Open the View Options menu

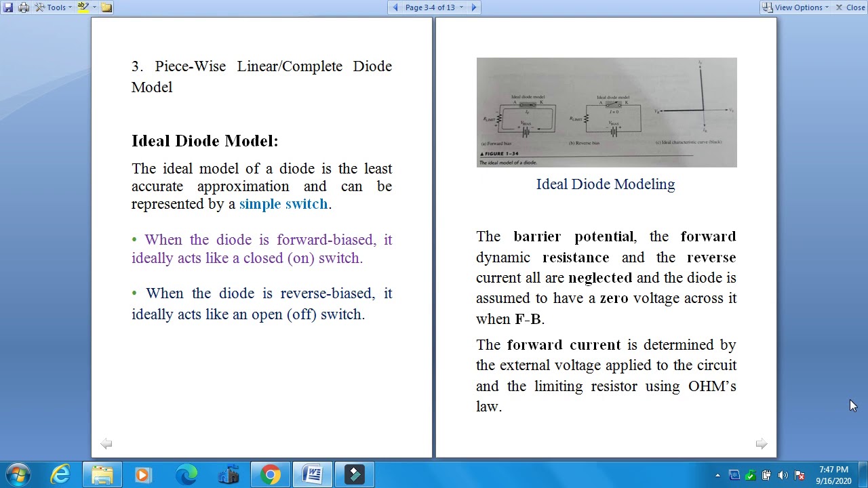click(x=795, y=7)
